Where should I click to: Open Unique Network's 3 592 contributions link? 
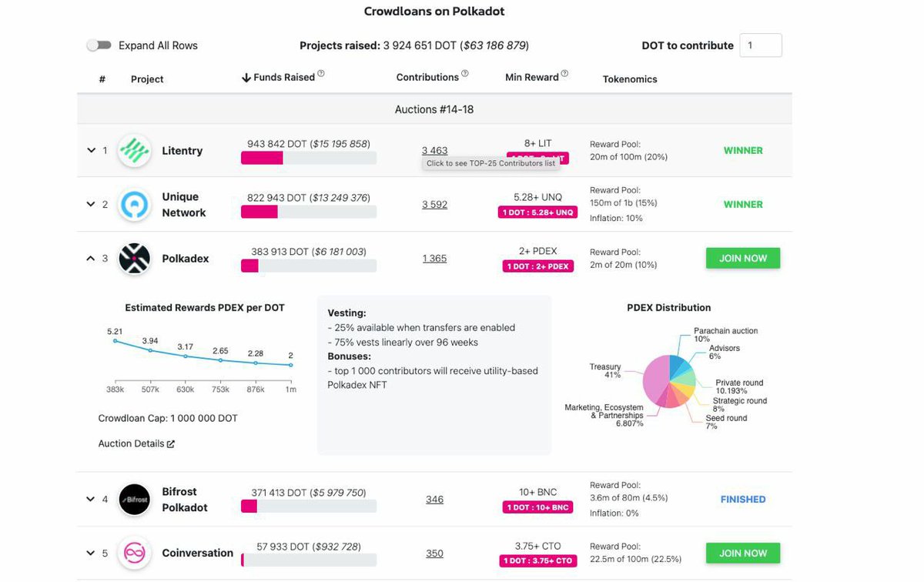tap(434, 204)
